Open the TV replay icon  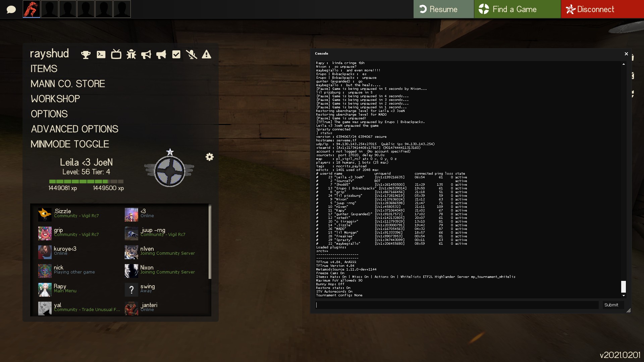(x=116, y=54)
